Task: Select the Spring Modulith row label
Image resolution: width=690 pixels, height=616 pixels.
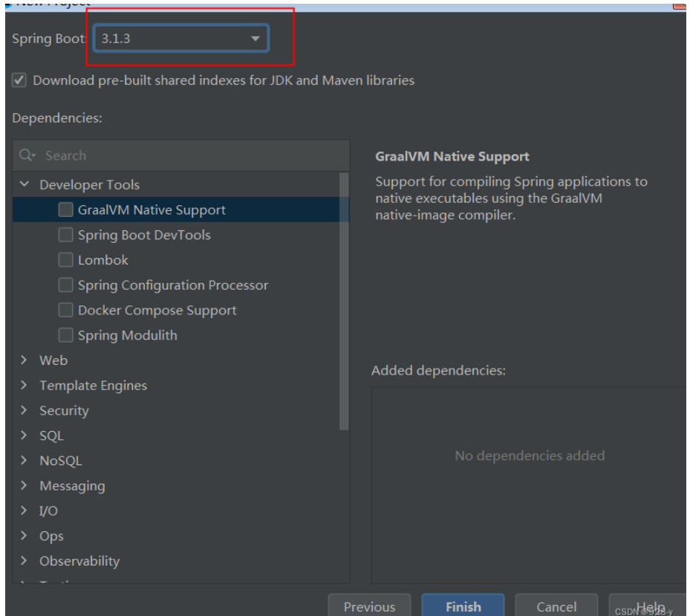Action: click(128, 335)
